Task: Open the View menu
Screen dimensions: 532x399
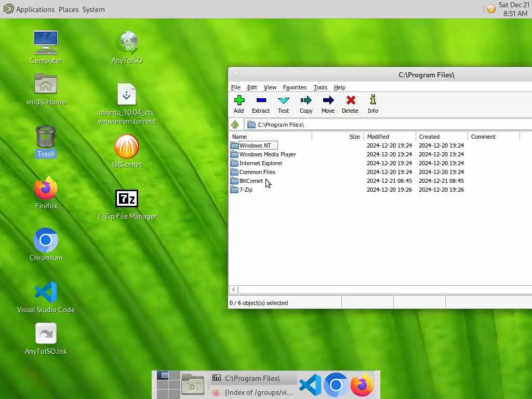Action: pos(270,87)
